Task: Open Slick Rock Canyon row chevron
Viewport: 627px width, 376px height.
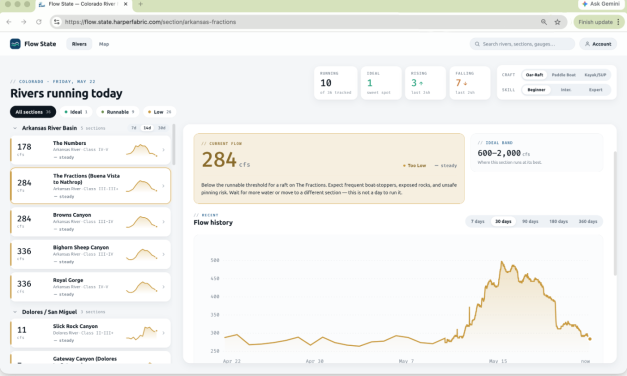Action: pos(164,333)
